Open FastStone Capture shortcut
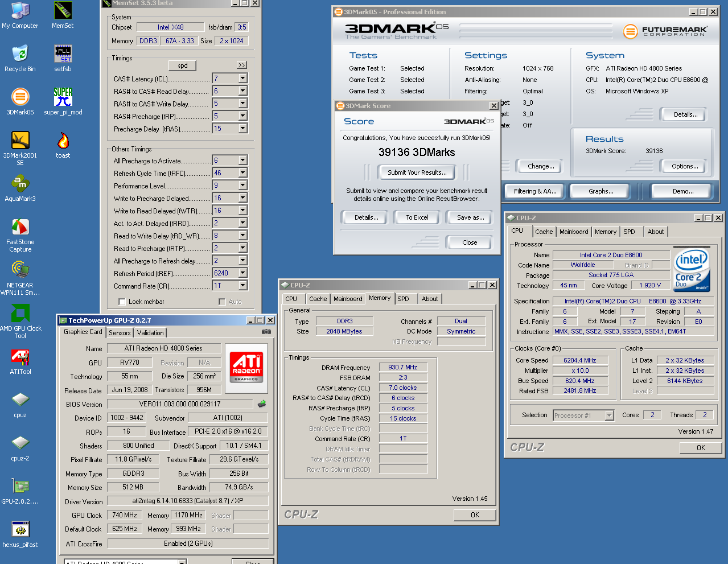728x564 pixels. pyautogui.click(x=20, y=235)
